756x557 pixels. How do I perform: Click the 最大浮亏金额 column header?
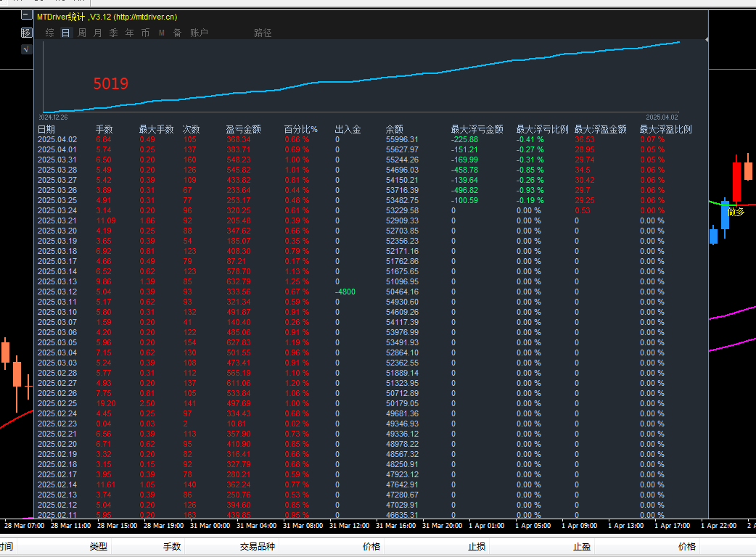pos(477,129)
